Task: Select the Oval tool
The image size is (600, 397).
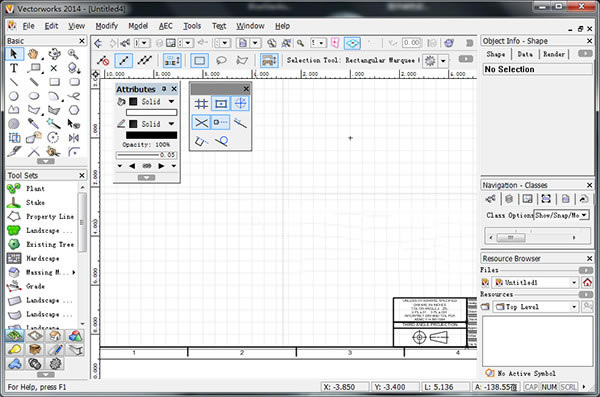Action: pos(34,96)
